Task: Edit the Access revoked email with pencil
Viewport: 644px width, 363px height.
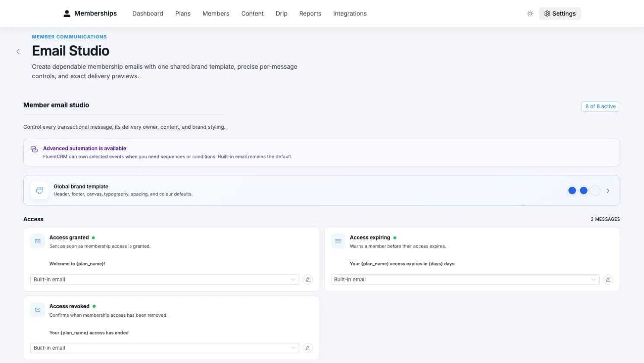Action: point(308,348)
